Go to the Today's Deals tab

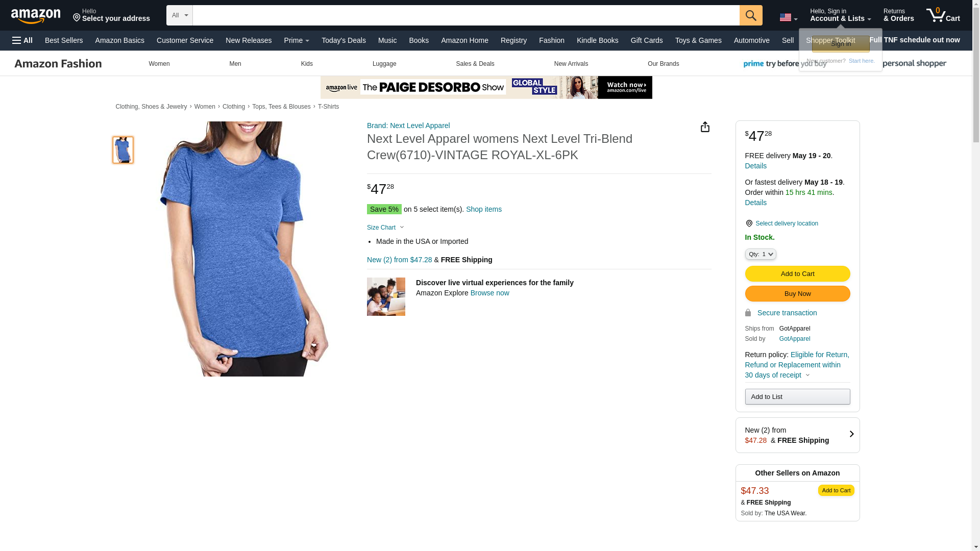tap(344, 40)
